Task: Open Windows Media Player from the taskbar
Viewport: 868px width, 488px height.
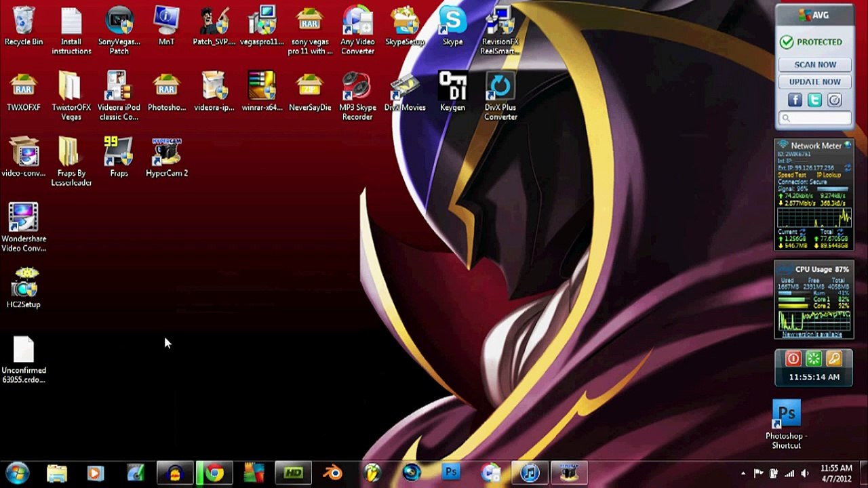Action: click(96, 472)
